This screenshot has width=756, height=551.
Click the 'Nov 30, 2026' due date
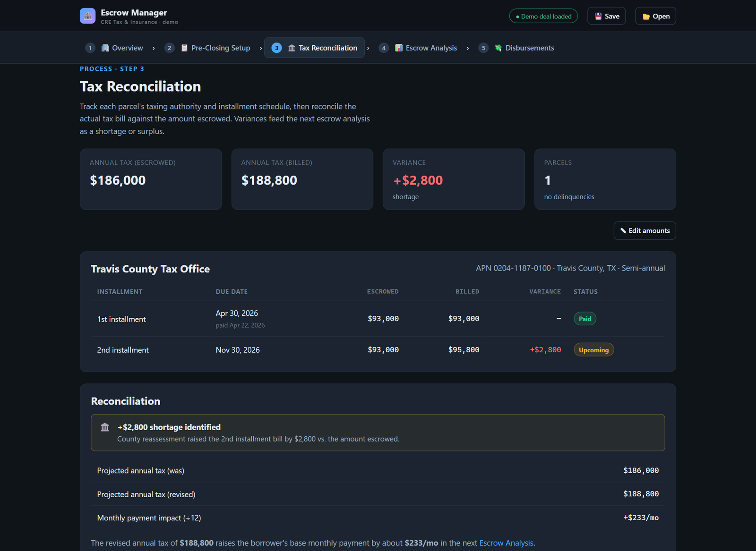point(238,350)
